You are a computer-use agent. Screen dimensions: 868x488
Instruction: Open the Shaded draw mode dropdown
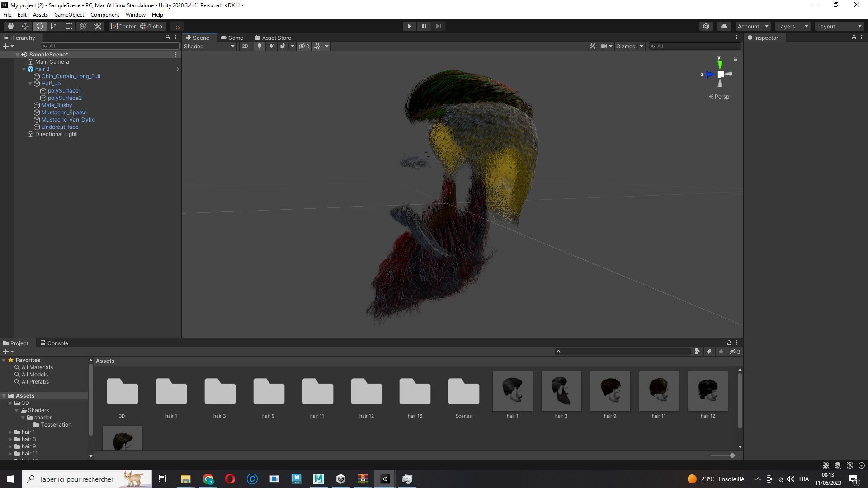(x=209, y=46)
